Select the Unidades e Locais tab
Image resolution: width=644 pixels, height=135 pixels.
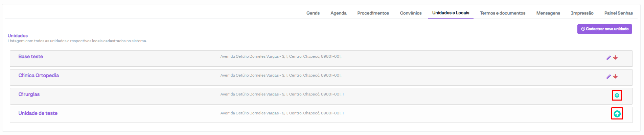point(451,13)
